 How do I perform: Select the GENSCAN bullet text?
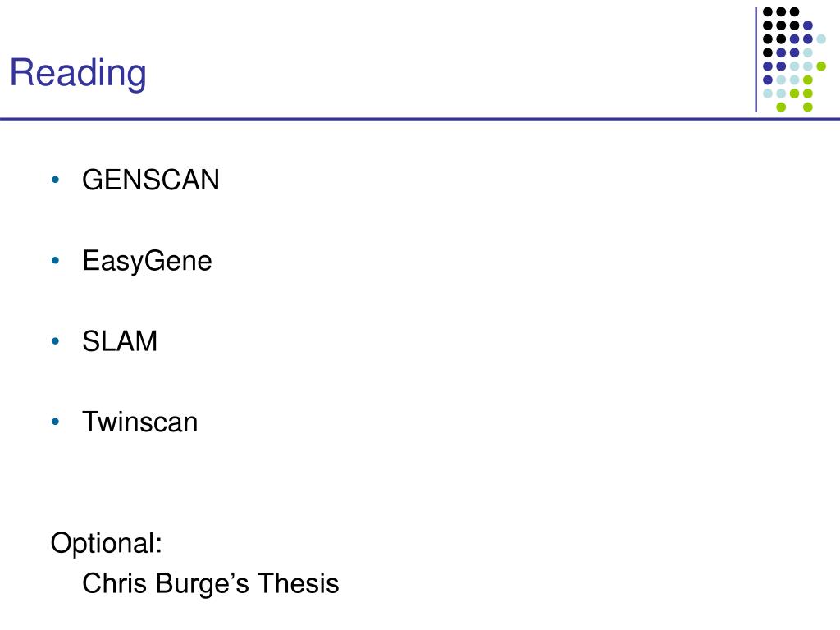tap(151, 180)
